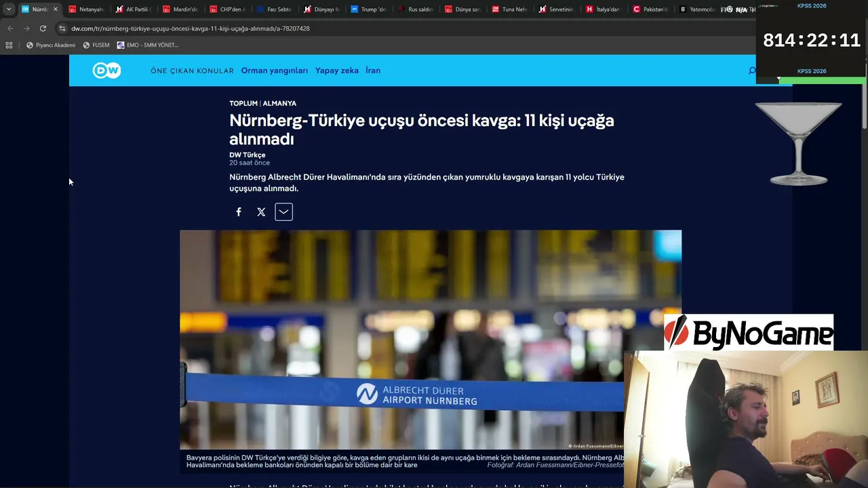Screen dimensions: 868x488
Task: Switch to the Tuna Nehri tab
Action: tap(509, 9)
